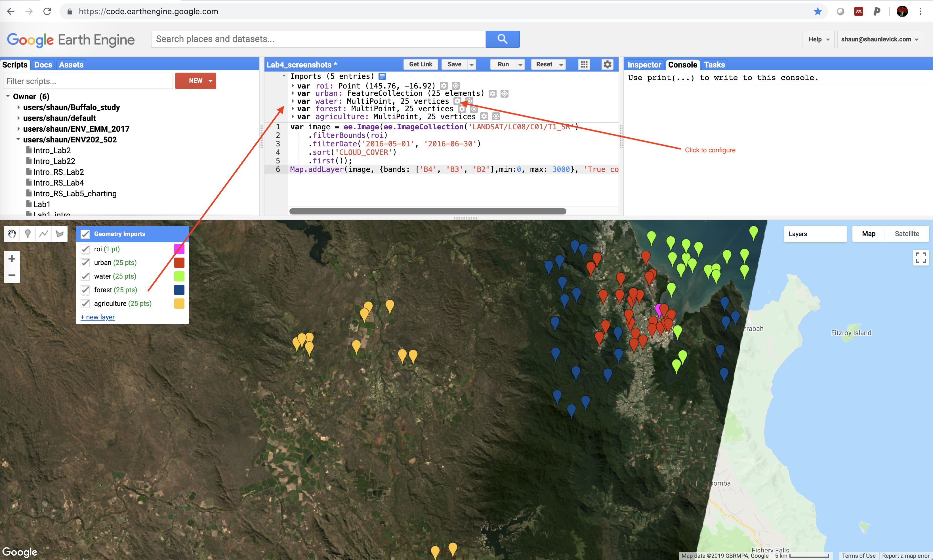Viewport: 933px width, 560px height.
Task: Collapse the Imports section
Action: click(284, 76)
